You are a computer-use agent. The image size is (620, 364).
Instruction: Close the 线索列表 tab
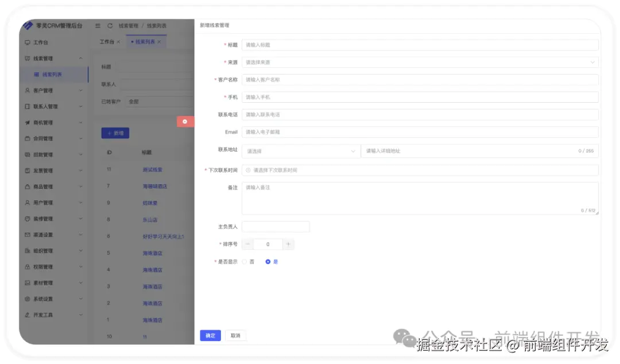(x=158, y=41)
